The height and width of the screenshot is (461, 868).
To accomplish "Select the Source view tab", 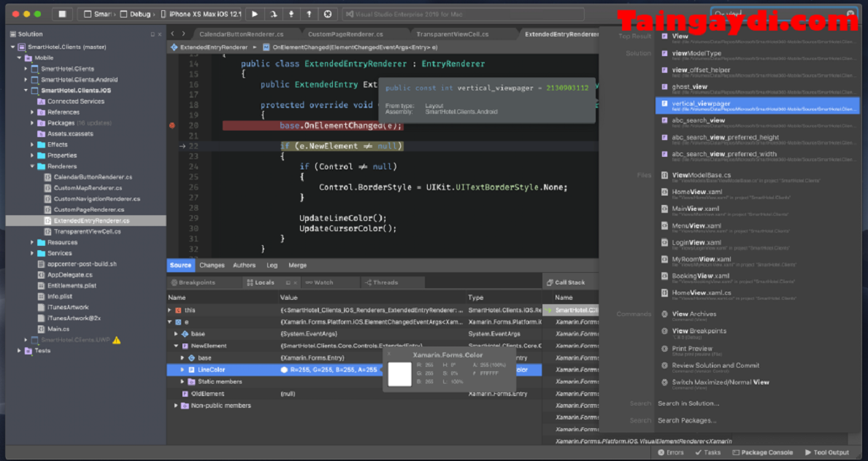I will click(180, 265).
